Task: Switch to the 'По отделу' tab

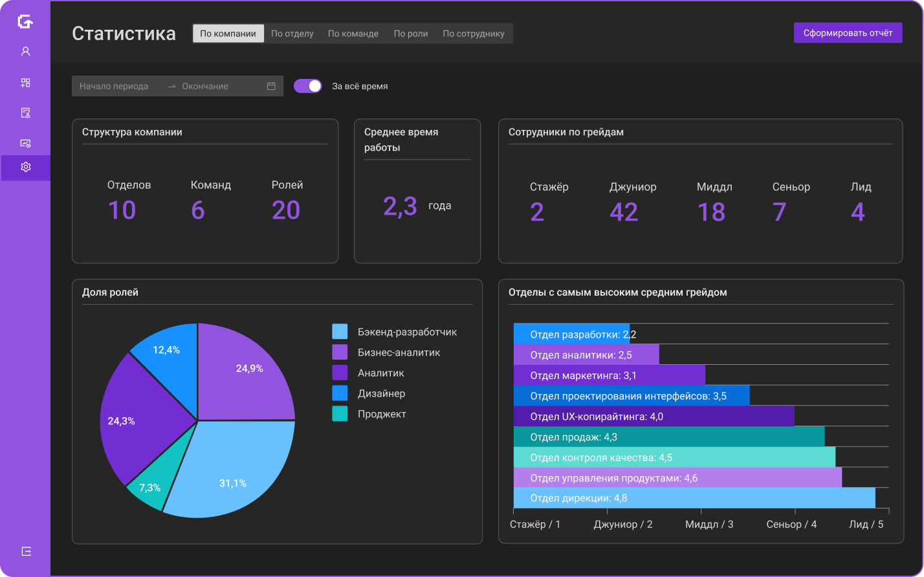Action: [292, 34]
